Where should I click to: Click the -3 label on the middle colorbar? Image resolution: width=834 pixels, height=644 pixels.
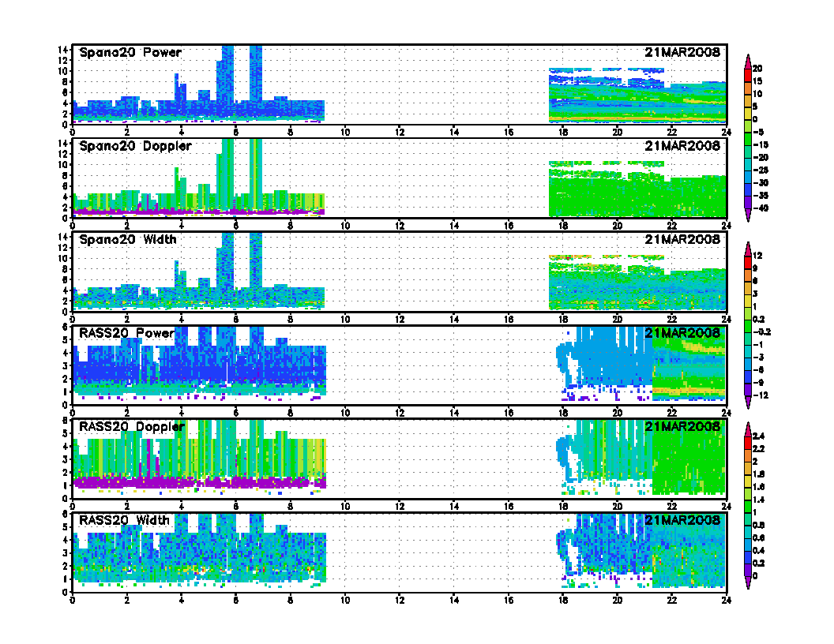pos(758,358)
